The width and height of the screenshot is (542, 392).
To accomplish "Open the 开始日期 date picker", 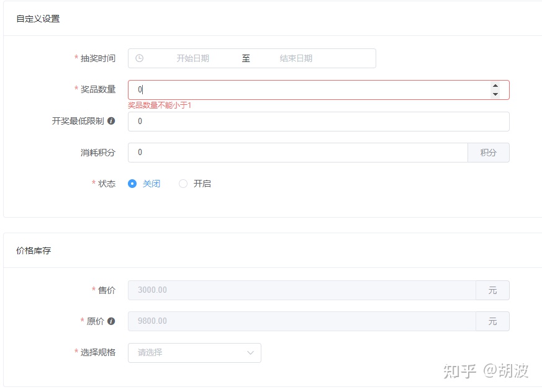I will tap(192, 58).
